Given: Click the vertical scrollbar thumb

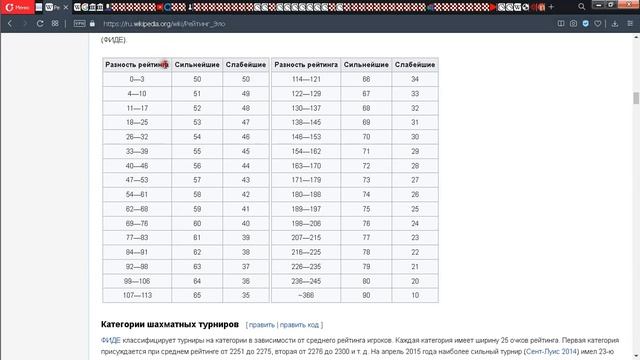Looking at the screenshot, I should [636, 98].
